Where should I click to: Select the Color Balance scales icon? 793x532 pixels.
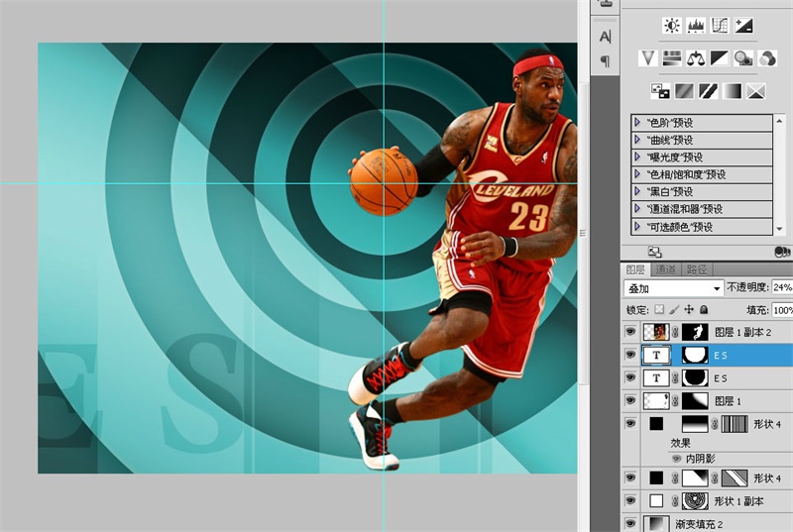pos(696,58)
